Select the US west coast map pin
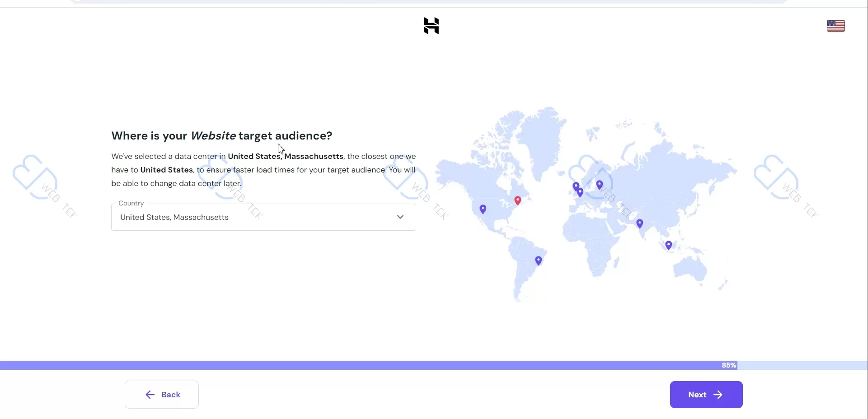 coord(483,209)
